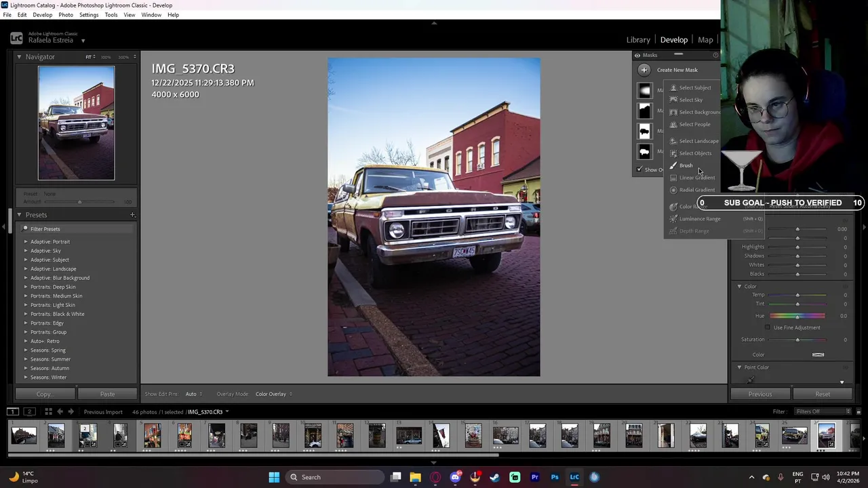Click the Reset button
The width and height of the screenshot is (868, 488).
click(823, 394)
